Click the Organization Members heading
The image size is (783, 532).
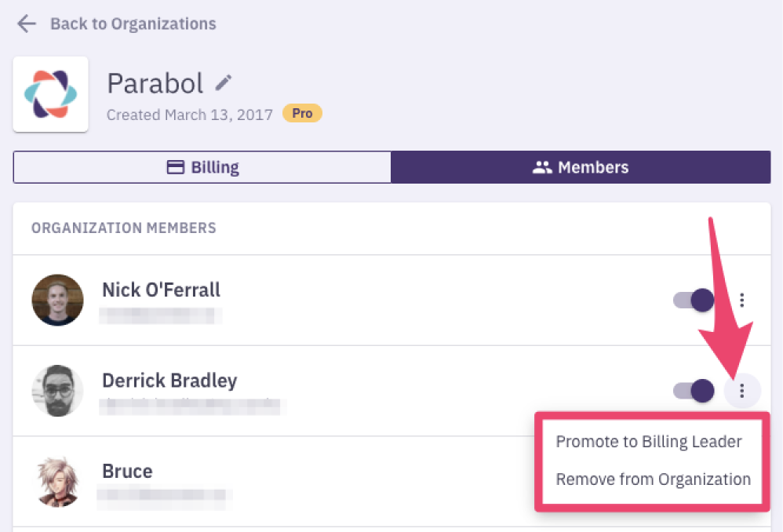[124, 228]
